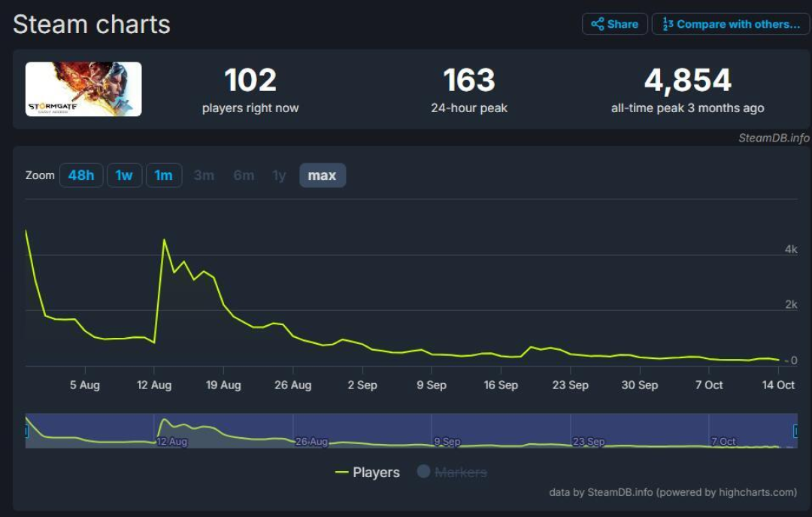Select the 3m zoom option
The image size is (812, 517).
click(204, 175)
